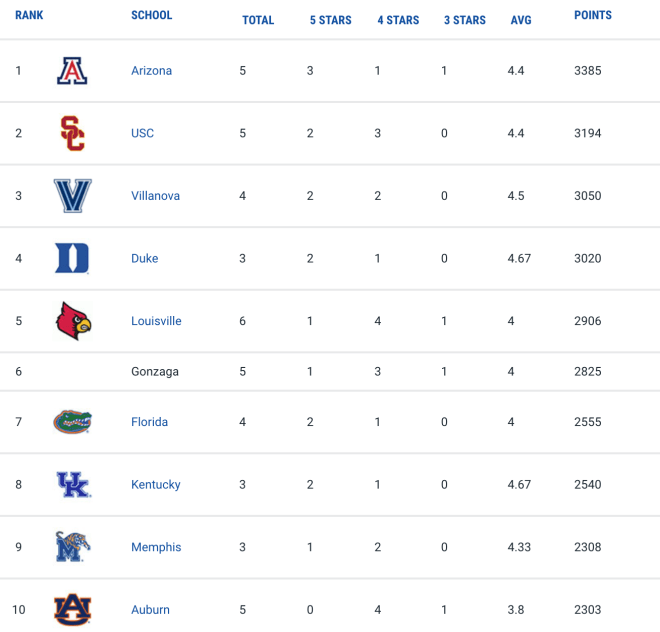The height and width of the screenshot is (632, 660).
Task: Sort by AVG column header
Action: point(521,20)
